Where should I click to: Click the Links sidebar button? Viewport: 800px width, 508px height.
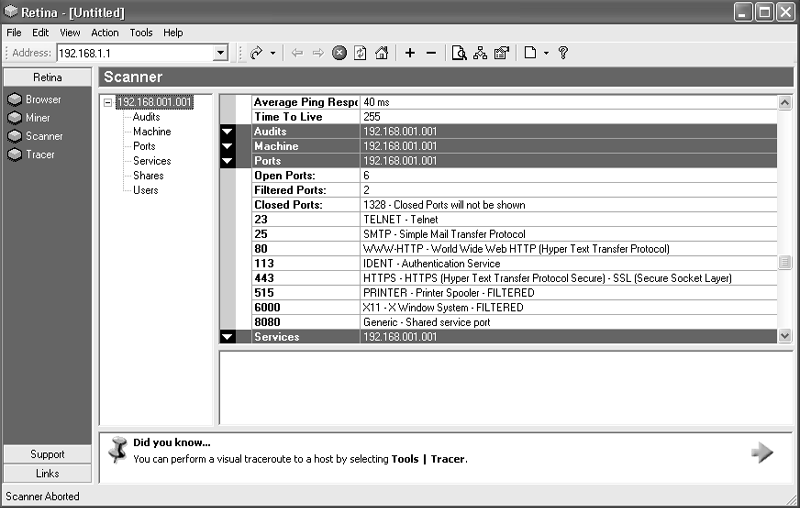(x=47, y=473)
